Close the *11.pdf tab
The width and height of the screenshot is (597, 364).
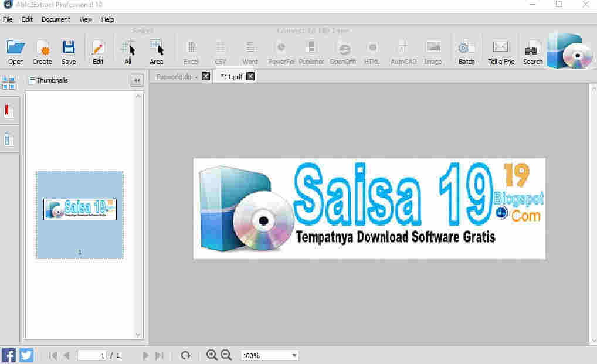click(x=250, y=76)
